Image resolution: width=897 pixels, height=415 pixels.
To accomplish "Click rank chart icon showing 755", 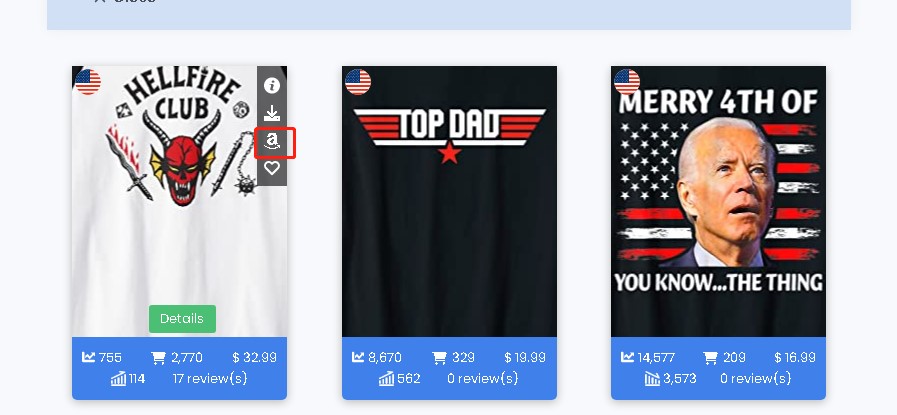I will click(88, 357).
